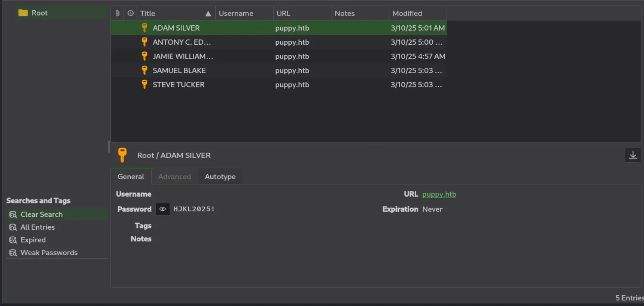Image resolution: width=644 pixels, height=306 pixels.
Task: Sort entries by the Modified column
Action: coord(407,13)
